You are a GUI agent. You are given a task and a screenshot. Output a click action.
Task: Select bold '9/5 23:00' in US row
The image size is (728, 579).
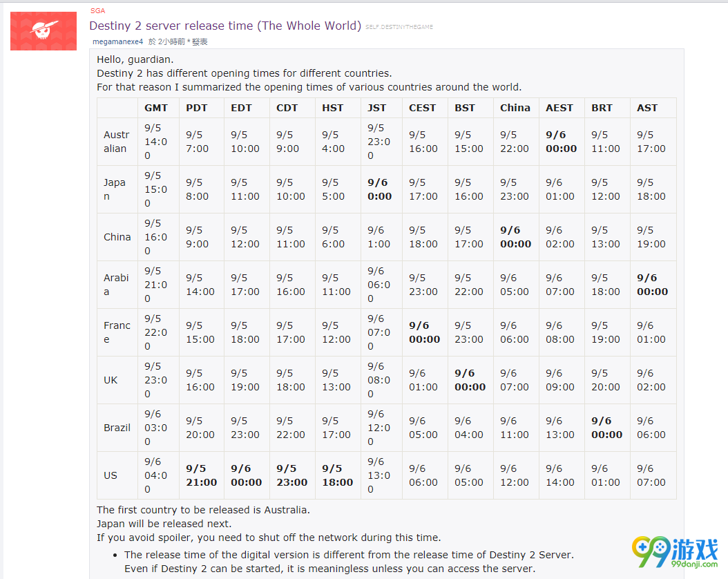292,475
